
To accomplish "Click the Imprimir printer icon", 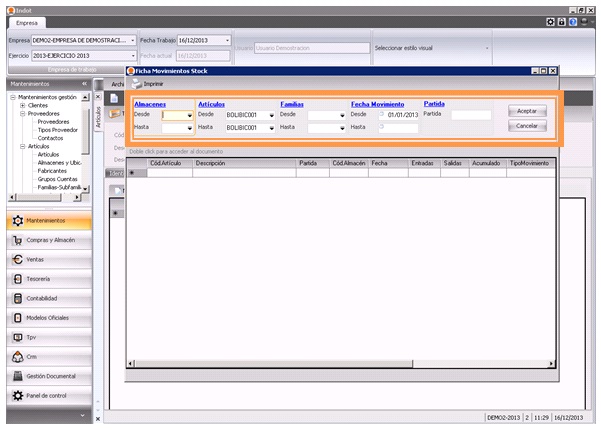I will point(136,84).
